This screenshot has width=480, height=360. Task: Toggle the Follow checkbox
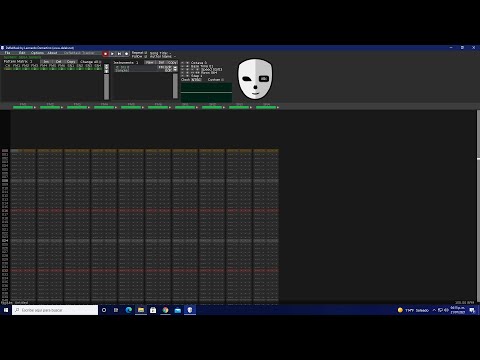coord(146,57)
